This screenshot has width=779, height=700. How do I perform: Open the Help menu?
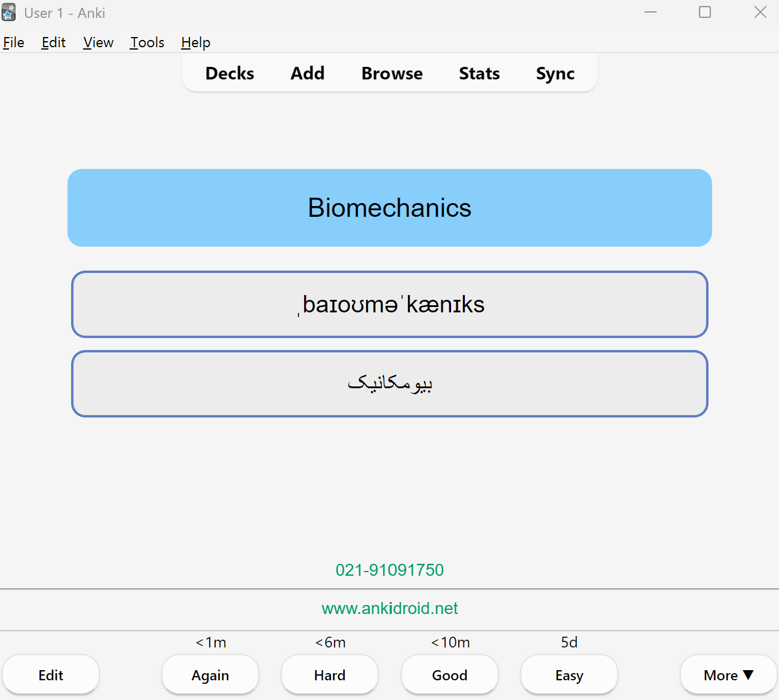pos(196,42)
